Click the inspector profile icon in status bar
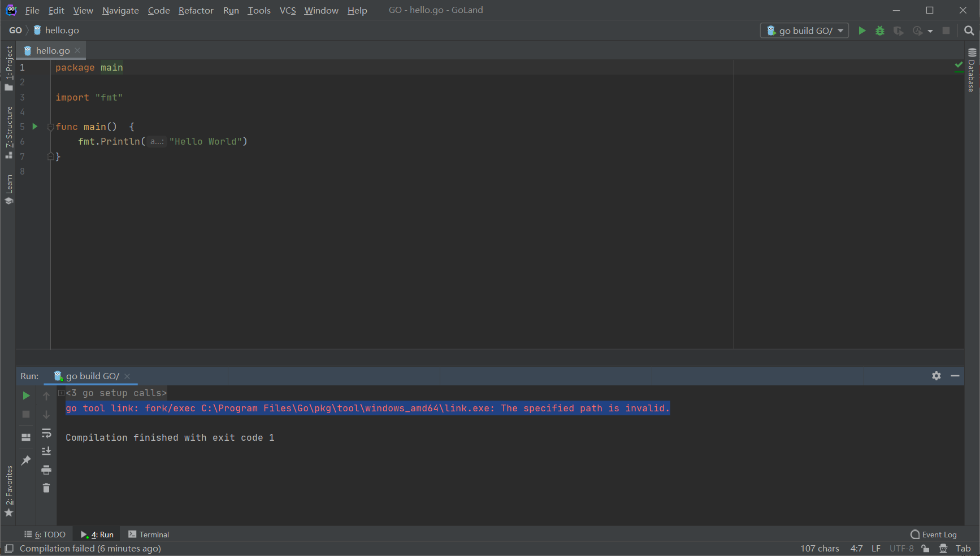980x556 pixels. (x=943, y=549)
